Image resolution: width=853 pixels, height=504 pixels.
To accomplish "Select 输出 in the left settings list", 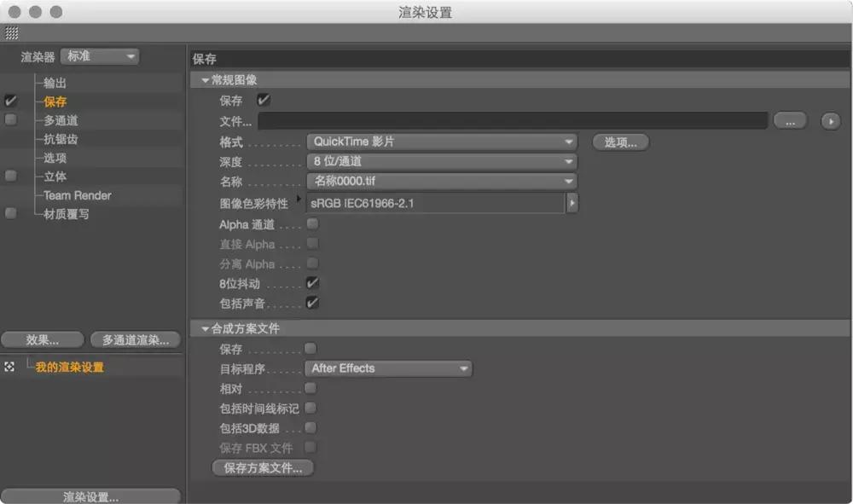I will coord(55,83).
